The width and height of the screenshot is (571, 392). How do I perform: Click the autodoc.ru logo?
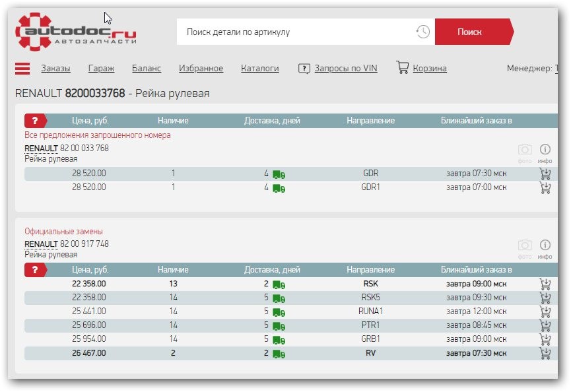coord(77,31)
